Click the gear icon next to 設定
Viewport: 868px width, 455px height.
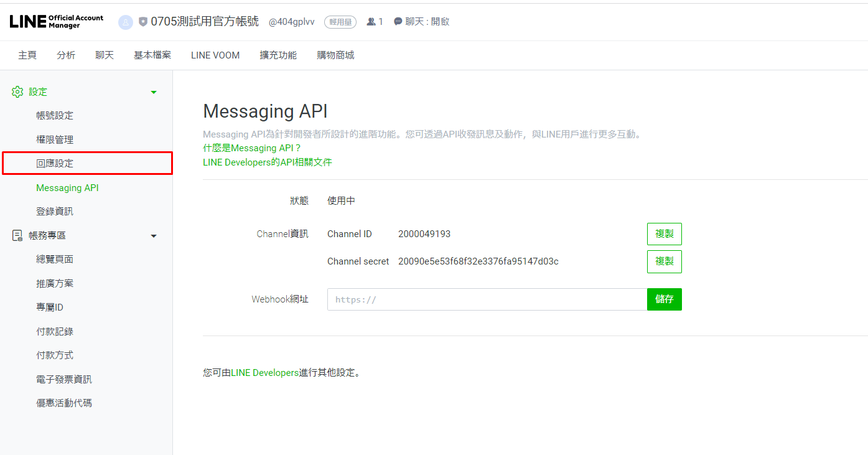coord(17,92)
